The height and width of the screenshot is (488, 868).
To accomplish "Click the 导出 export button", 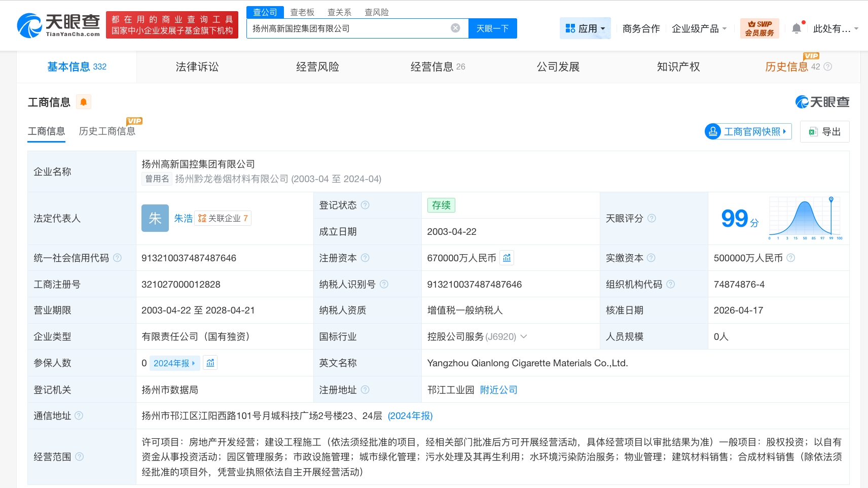I will point(824,132).
